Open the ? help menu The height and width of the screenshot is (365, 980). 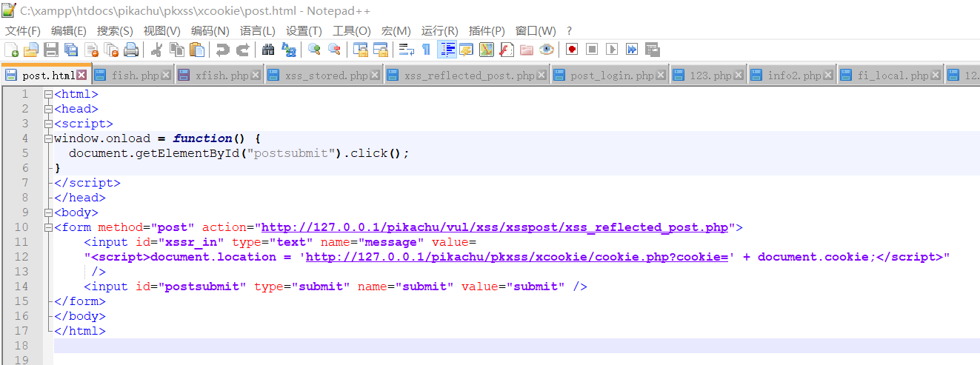(x=569, y=30)
